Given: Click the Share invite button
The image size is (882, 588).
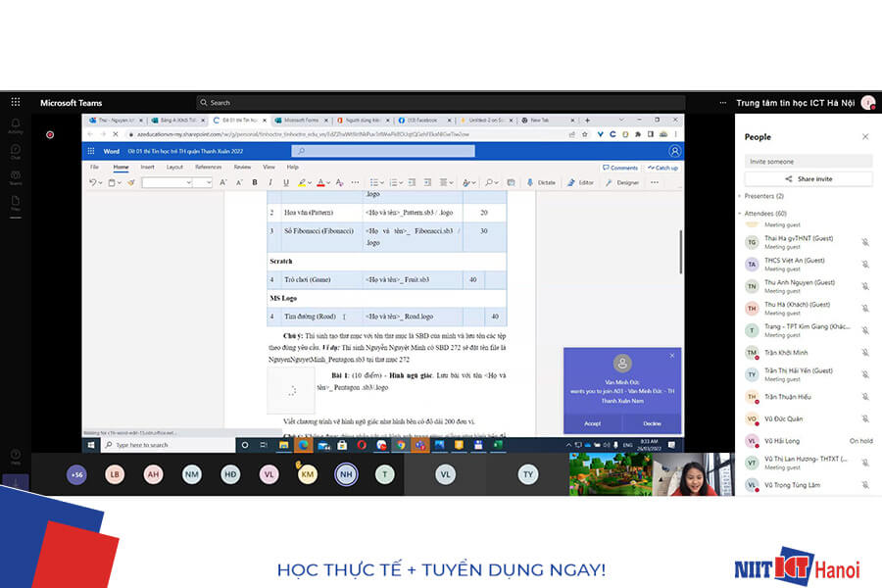Looking at the screenshot, I should click(x=808, y=179).
